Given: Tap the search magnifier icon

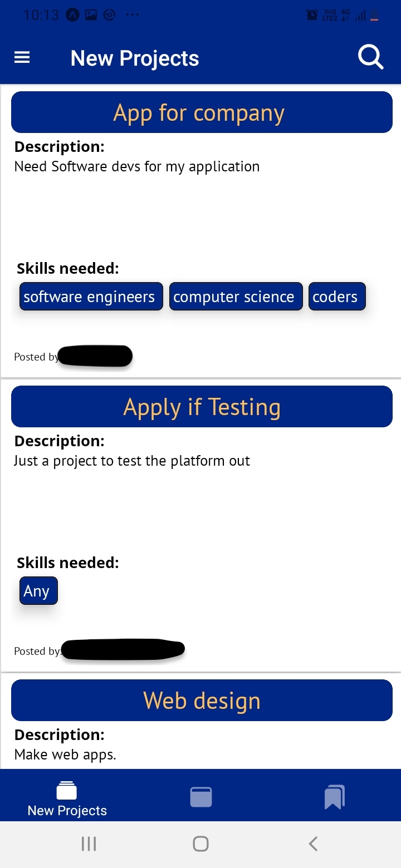Looking at the screenshot, I should 370,57.
